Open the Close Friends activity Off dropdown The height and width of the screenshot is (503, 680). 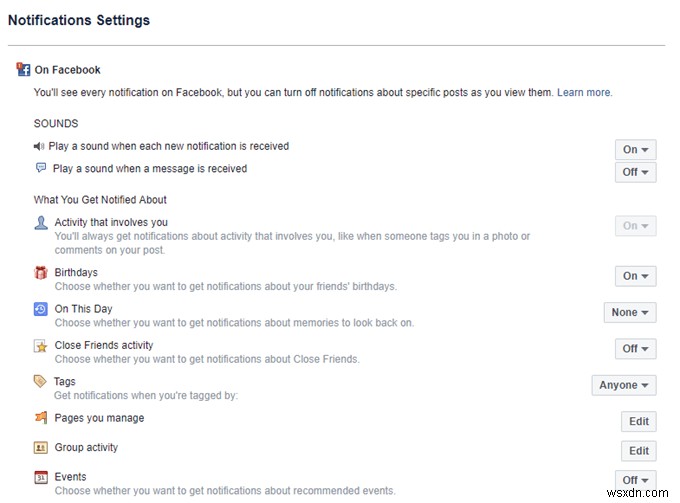[x=635, y=349]
